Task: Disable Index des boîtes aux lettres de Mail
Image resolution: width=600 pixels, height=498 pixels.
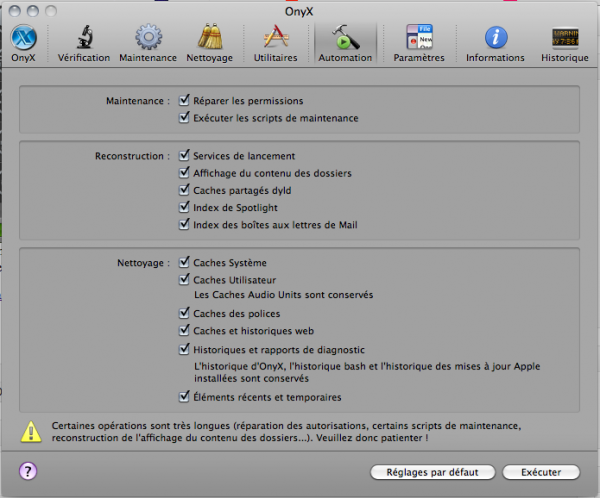Action: pyautogui.click(x=184, y=224)
